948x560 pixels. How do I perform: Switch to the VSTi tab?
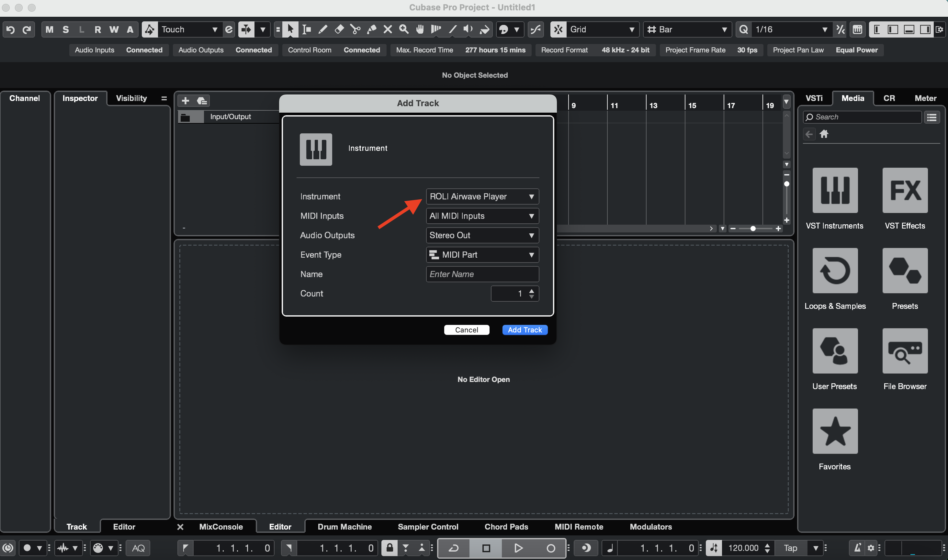click(x=814, y=98)
